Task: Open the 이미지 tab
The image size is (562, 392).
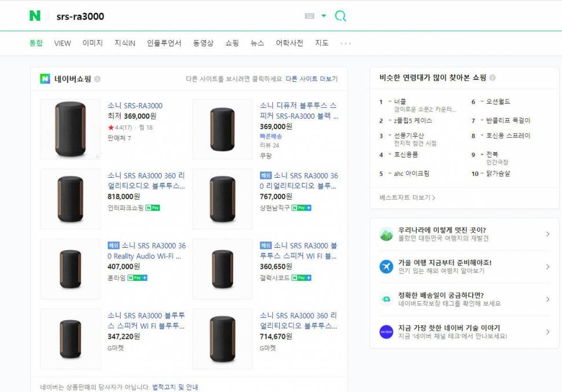Action: [x=93, y=43]
